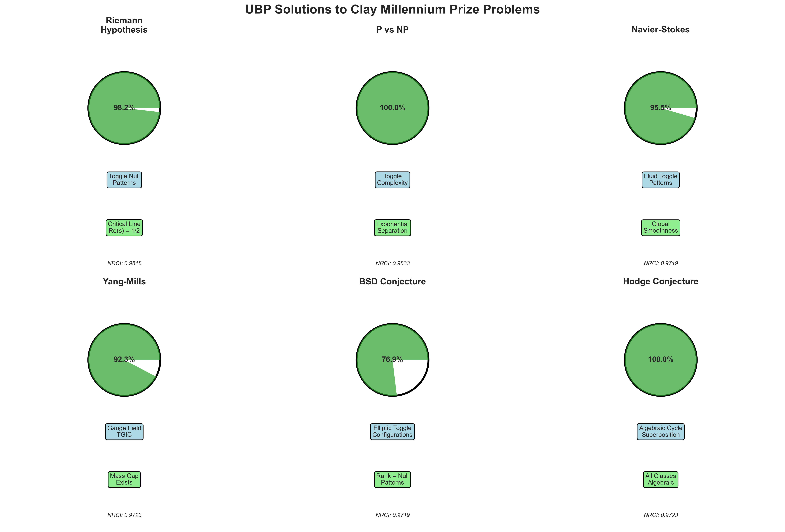Click the main chart title text
The image size is (785, 532).
pos(392,9)
